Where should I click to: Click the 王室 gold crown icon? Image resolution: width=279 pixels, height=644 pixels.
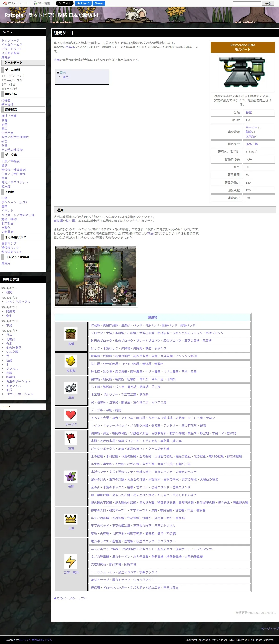click(71, 519)
